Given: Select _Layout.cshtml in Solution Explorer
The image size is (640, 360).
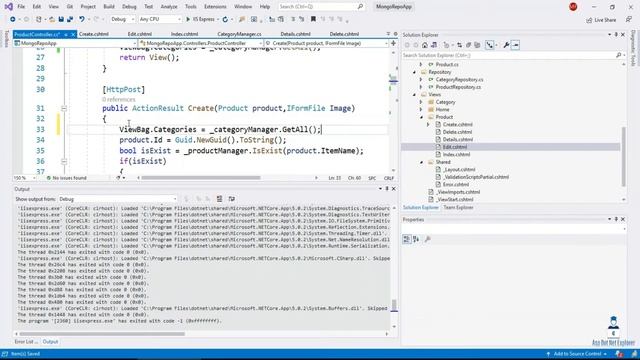Looking at the screenshot, I should tap(459, 169).
